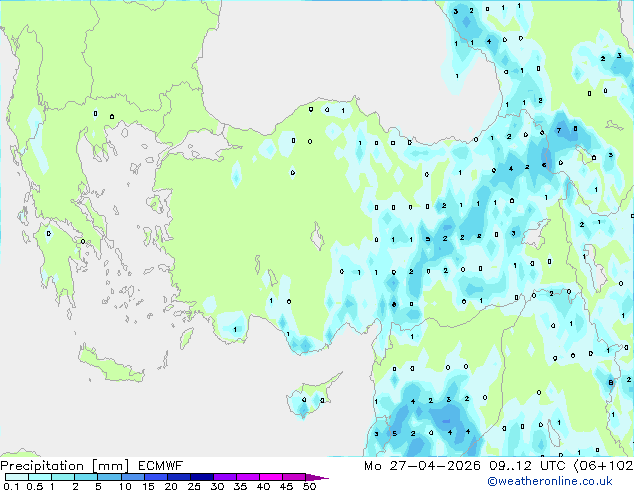The image size is (634, 490).
Task: Open the weatheronline.co.uk copyright link
Action: pyautogui.click(x=550, y=481)
